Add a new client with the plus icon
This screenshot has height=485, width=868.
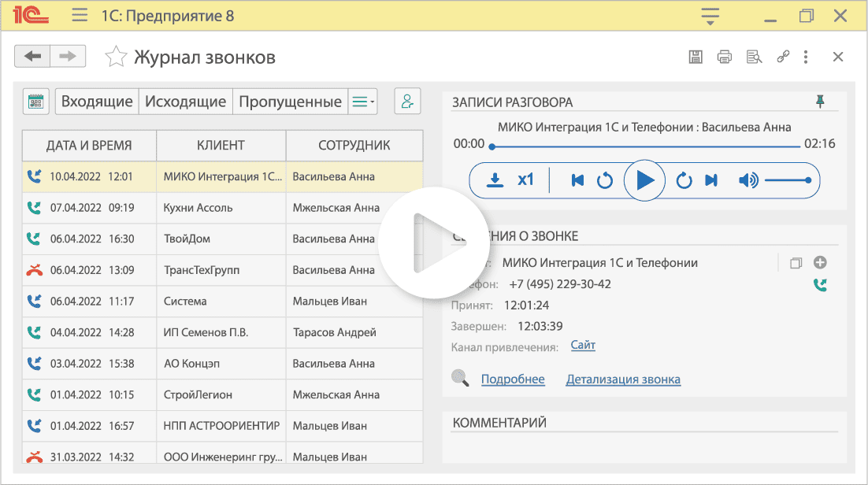click(820, 262)
